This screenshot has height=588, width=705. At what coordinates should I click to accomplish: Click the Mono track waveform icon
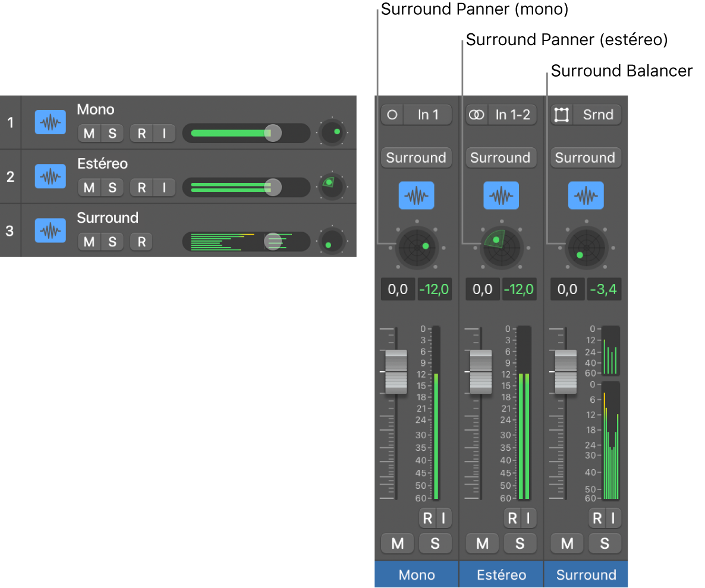[x=51, y=122]
